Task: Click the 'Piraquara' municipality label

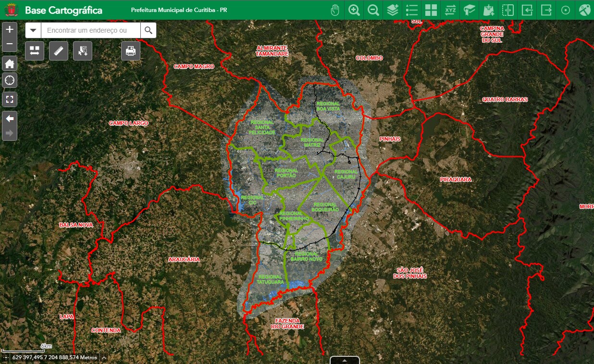Action: 456,180
